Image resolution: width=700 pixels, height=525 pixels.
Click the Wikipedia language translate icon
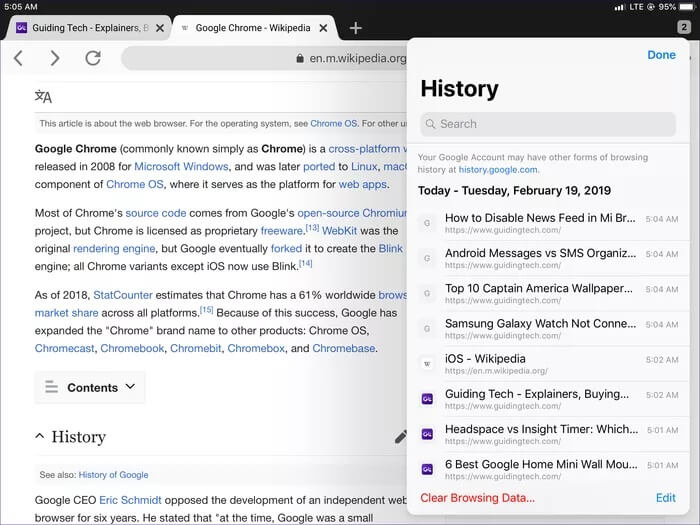[43, 96]
